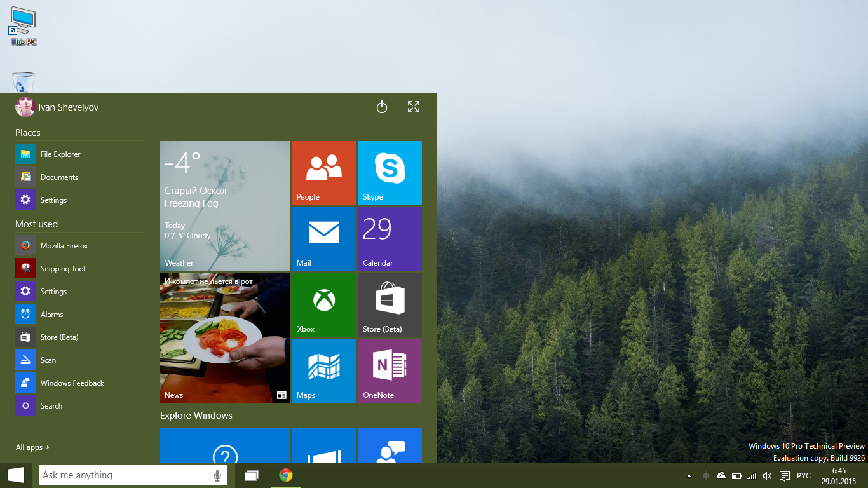Open Task View on the taskbar
Image resolution: width=868 pixels, height=488 pixels.
[x=252, y=475]
